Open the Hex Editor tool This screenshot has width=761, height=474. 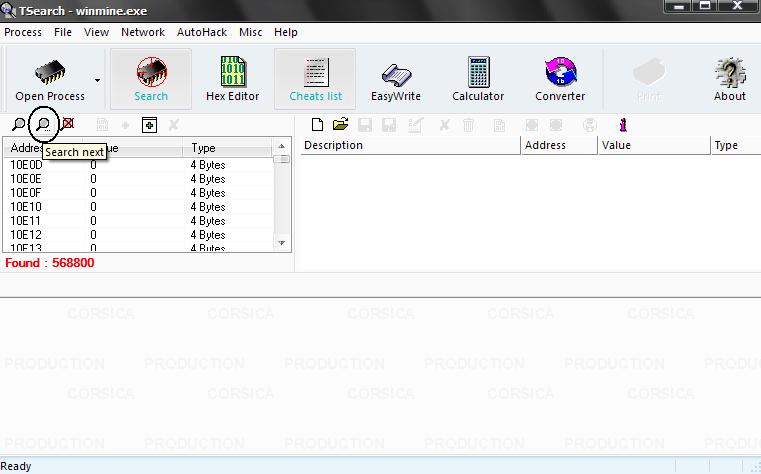[232, 80]
